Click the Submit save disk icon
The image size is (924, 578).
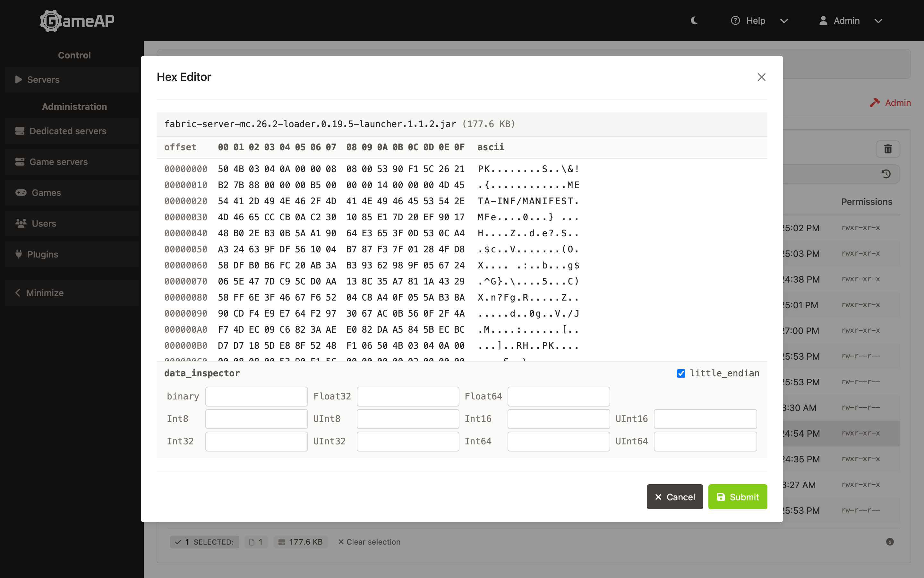721,497
